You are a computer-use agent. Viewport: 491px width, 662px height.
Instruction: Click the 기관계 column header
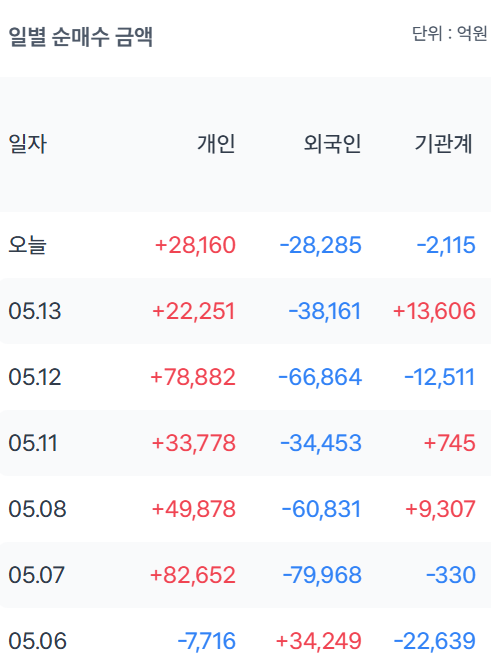point(443,144)
